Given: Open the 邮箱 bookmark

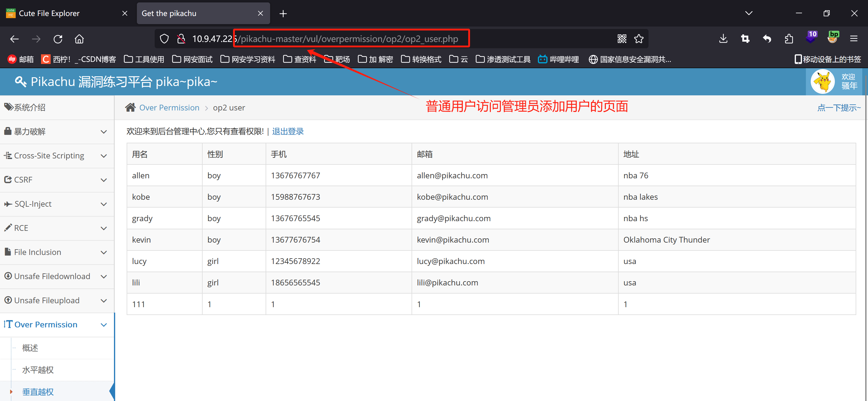Looking at the screenshot, I should tap(21, 59).
